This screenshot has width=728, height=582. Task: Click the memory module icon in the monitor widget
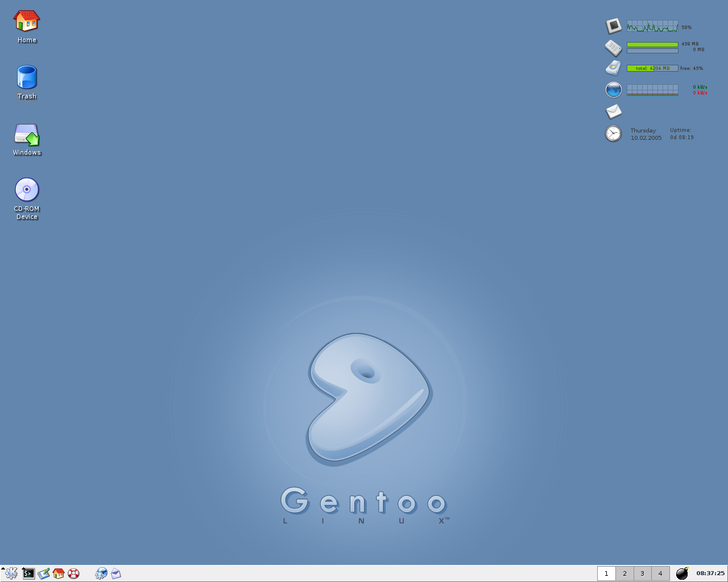pos(613,48)
